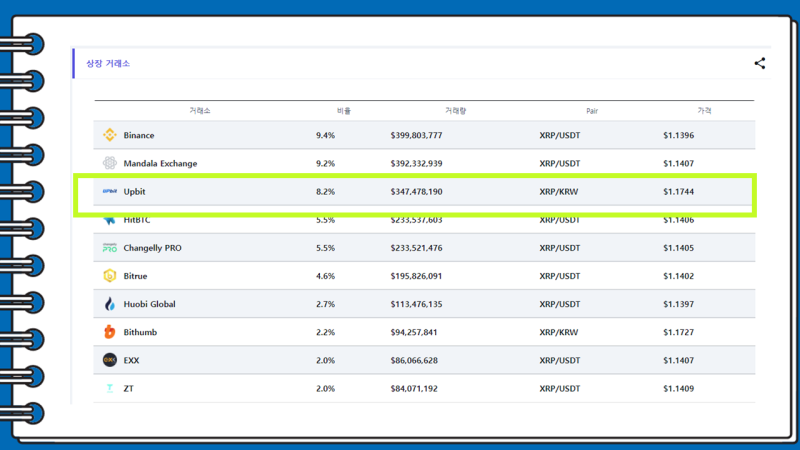
Task: Click Bithumb share value 2.2%
Action: coord(326,332)
